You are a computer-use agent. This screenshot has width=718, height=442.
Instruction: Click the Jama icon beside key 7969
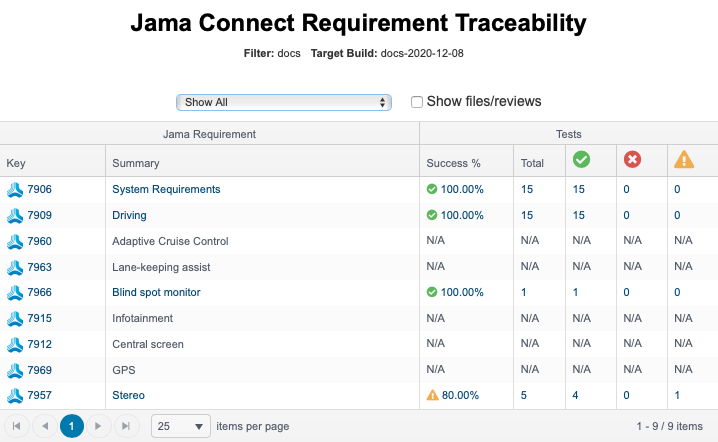15,370
